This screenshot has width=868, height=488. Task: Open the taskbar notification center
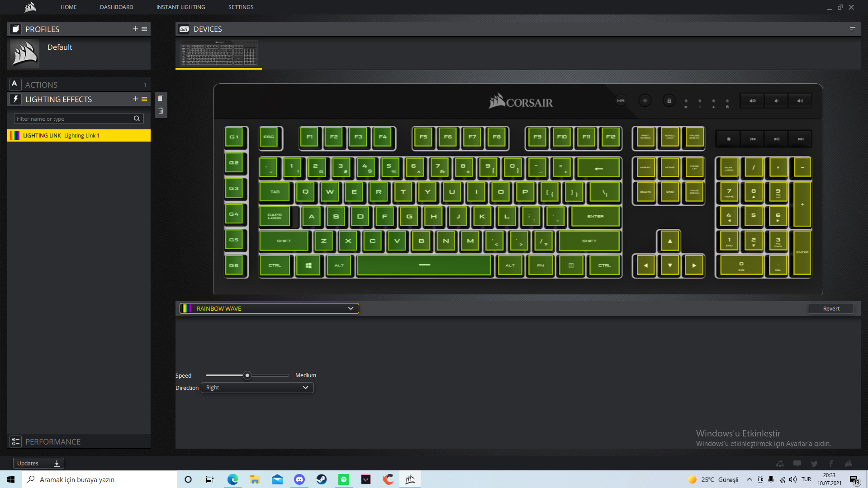[x=854, y=480]
